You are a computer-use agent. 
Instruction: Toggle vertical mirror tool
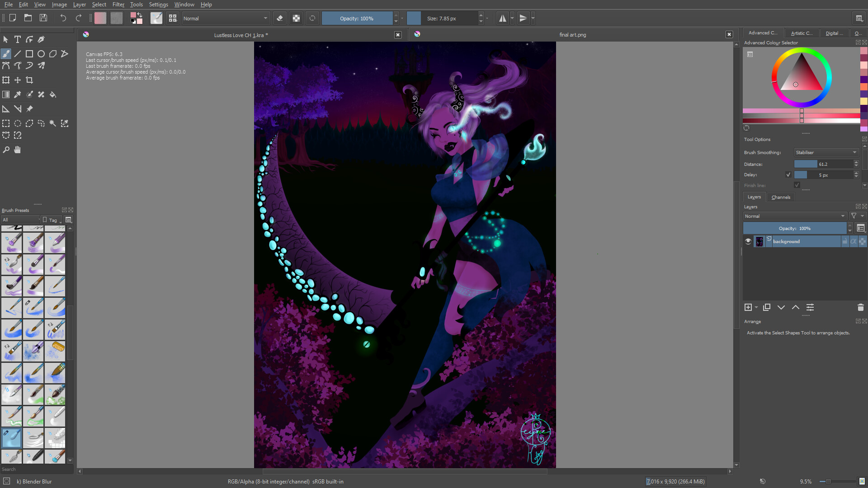click(523, 19)
